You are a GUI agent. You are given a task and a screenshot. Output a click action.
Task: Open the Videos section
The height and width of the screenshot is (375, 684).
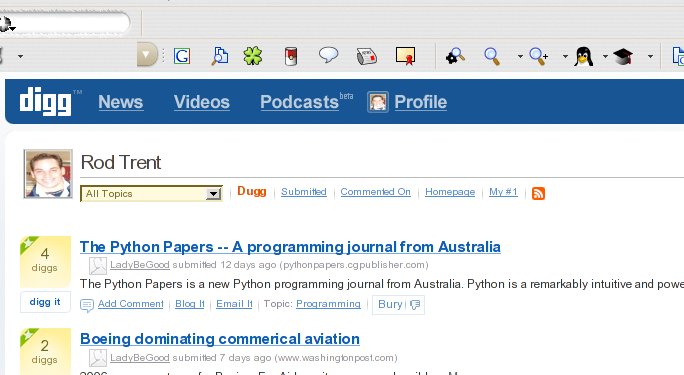[x=202, y=102]
